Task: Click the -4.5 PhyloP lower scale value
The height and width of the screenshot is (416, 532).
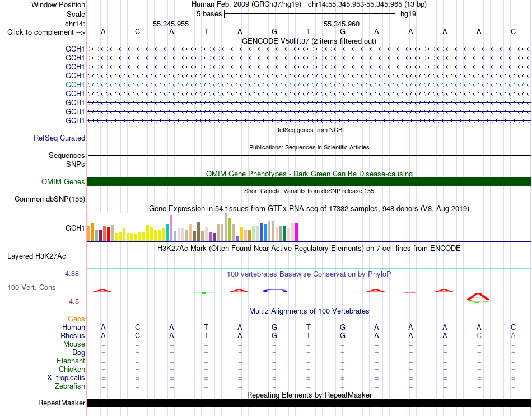Action: pyautogui.click(x=73, y=302)
